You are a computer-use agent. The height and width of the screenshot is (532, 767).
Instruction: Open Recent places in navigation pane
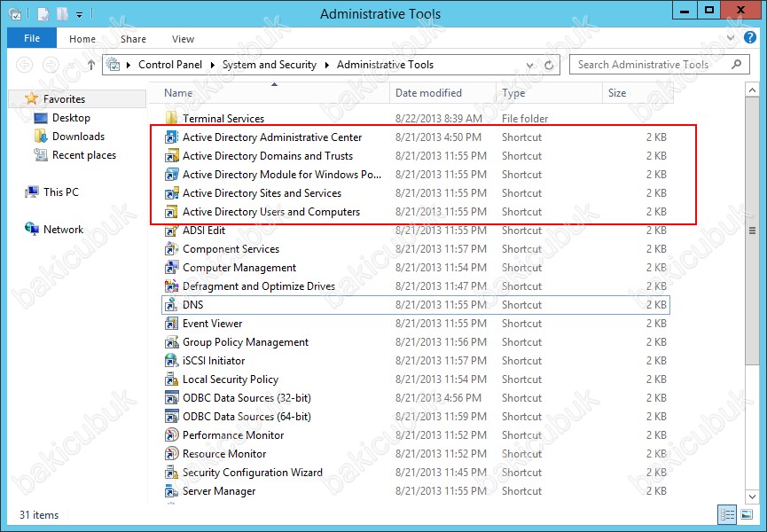pyautogui.click(x=84, y=155)
